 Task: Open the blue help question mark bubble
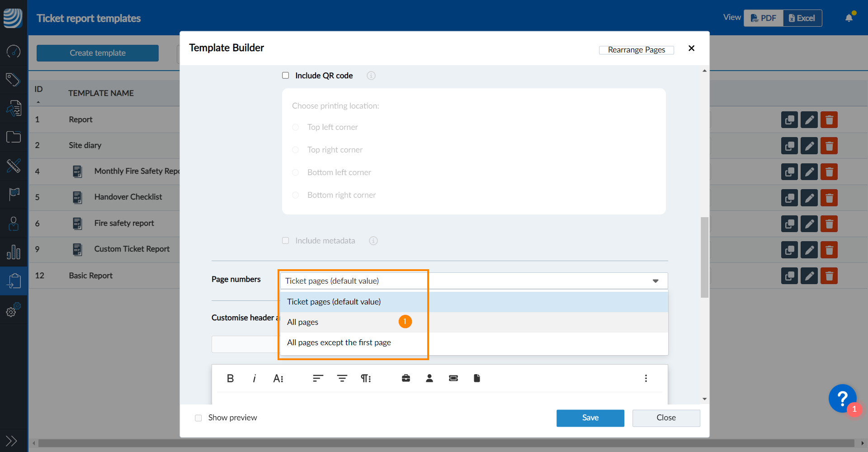point(842,398)
